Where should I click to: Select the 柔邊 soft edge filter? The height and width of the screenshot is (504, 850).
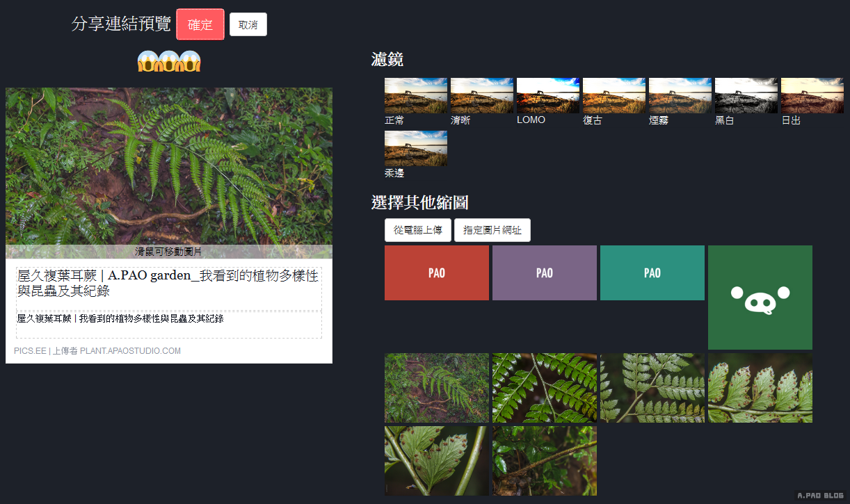tap(415, 148)
